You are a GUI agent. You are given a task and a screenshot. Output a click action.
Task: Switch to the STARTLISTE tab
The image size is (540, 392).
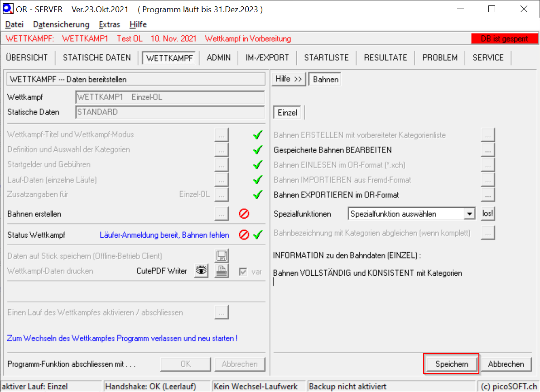click(326, 57)
